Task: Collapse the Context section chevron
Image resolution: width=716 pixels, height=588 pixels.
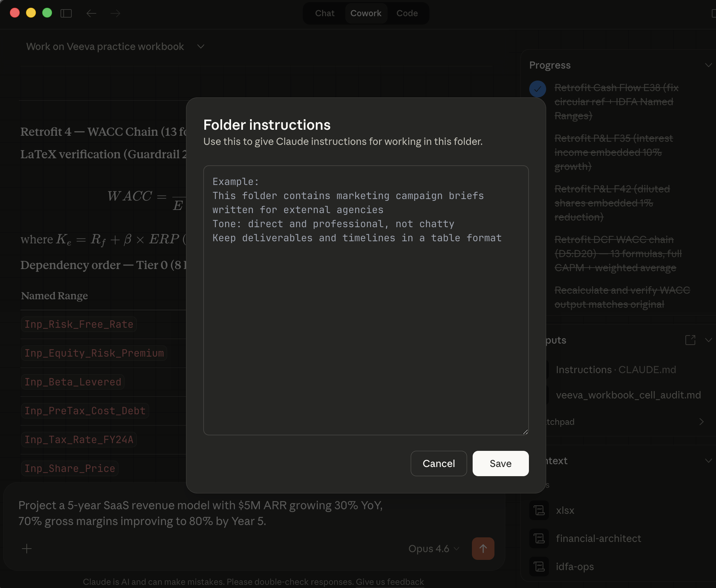Action: point(708,461)
